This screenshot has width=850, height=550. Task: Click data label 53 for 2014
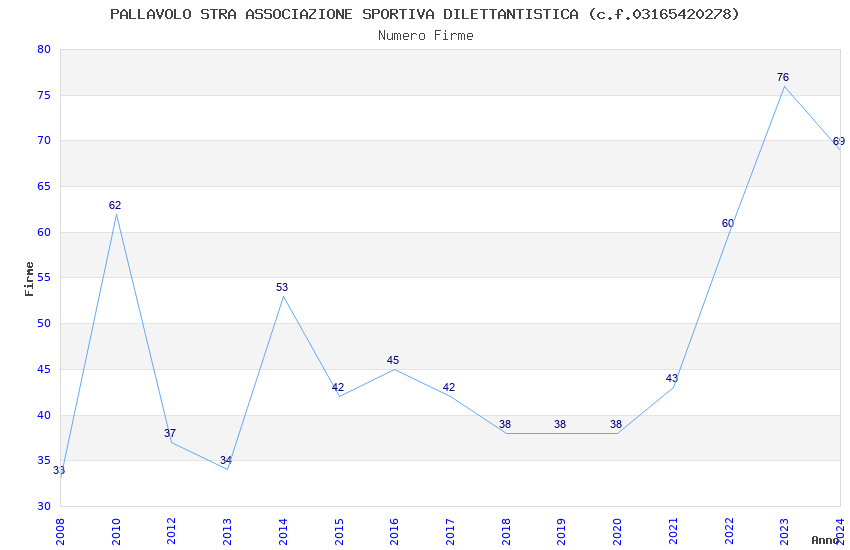click(282, 287)
